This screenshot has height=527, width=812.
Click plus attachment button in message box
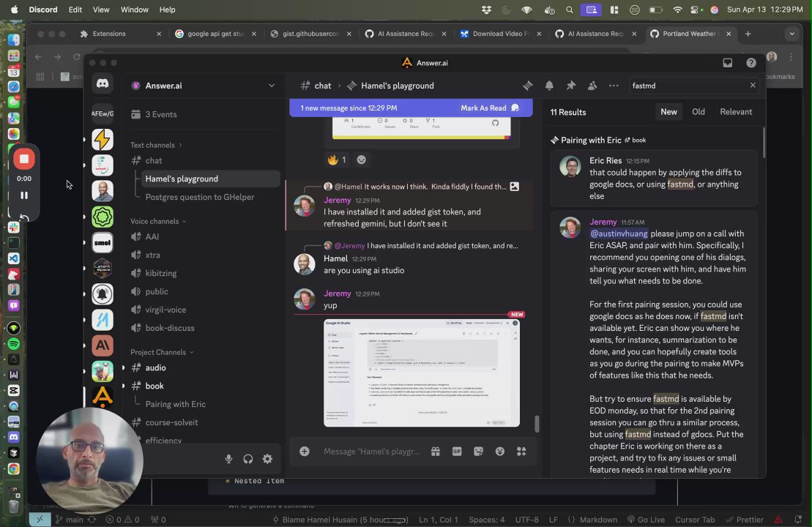(x=305, y=452)
